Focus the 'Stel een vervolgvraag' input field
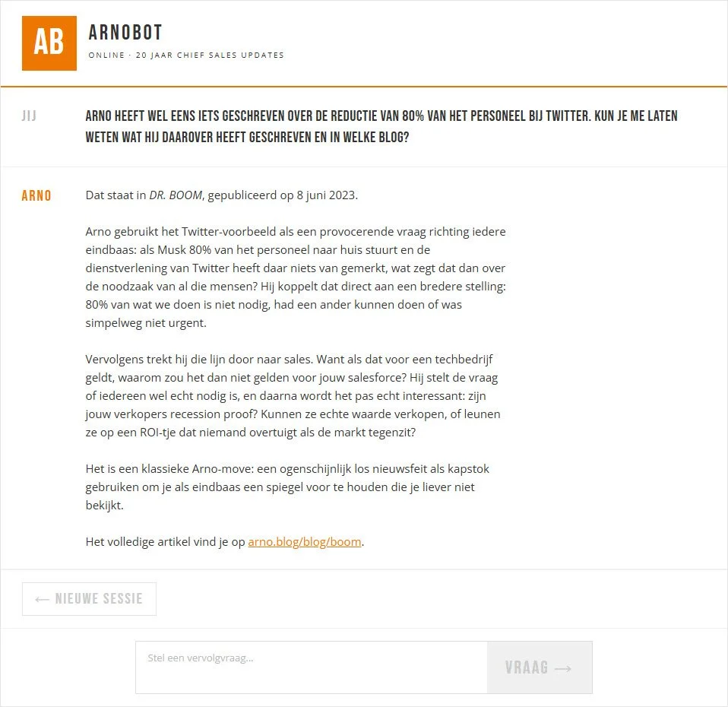 coord(312,667)
